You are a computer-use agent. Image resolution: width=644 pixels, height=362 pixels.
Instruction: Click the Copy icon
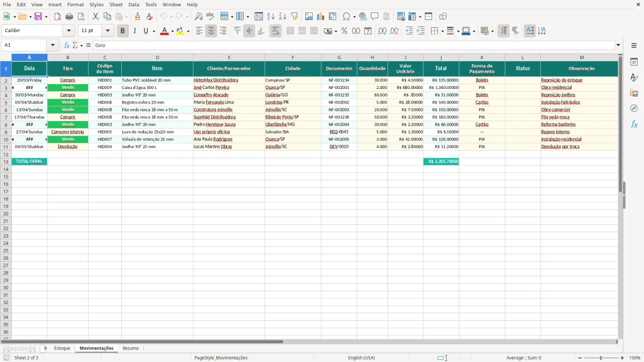[107, 17]
